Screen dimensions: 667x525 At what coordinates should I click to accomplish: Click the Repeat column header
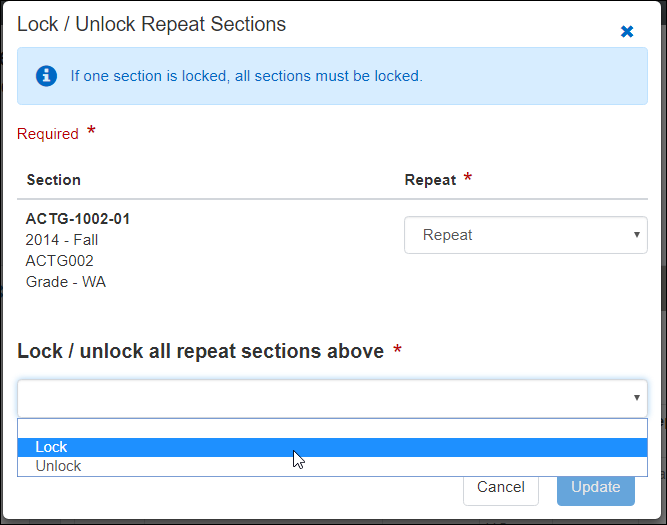[430, 180]
